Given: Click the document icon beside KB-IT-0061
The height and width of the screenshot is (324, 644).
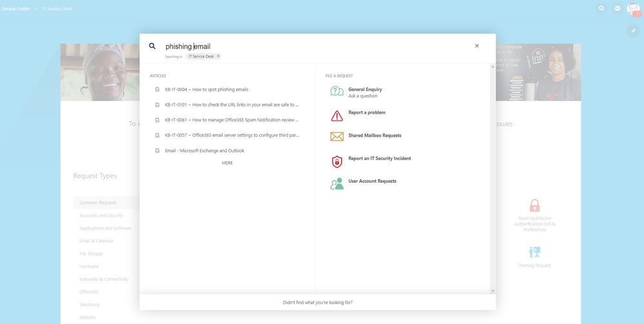Looking at the screenshot, I should point(157,119).
